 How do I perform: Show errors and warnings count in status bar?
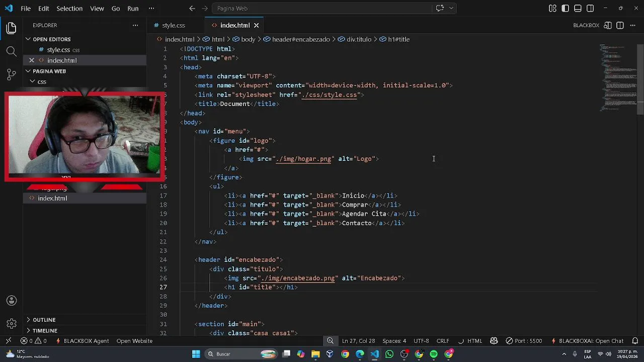[34, 341]
